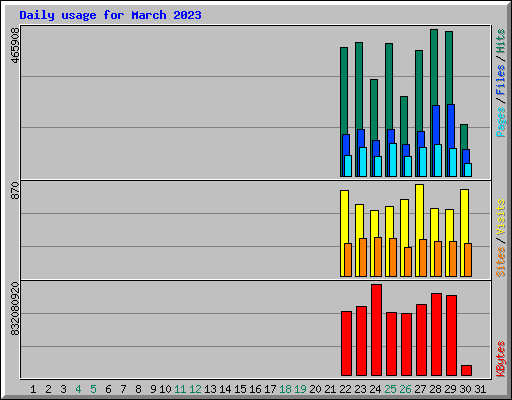Select day label 24 on the axis
The height and width of the screenshot is (400, 512).
375,389
